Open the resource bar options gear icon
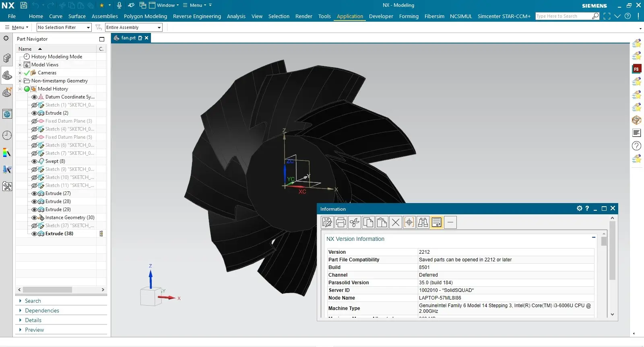 (6, 38)
